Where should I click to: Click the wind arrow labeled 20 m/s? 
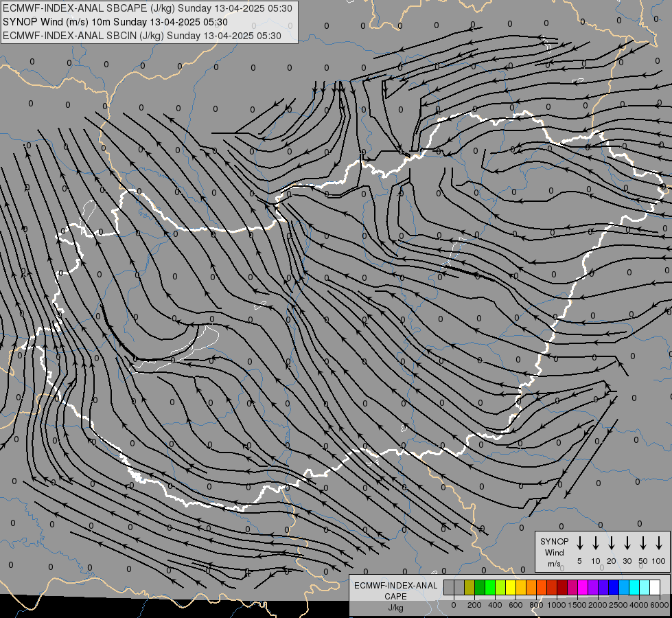click(612, 543)
